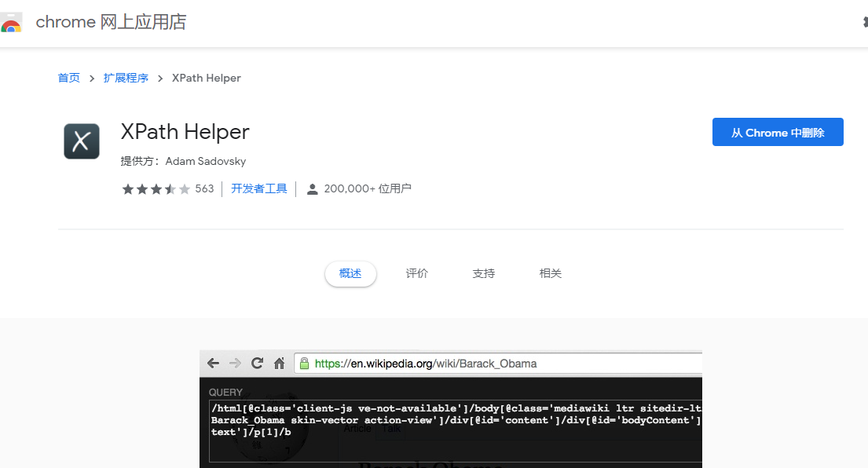Click the star rating icons

pos(156,189)
